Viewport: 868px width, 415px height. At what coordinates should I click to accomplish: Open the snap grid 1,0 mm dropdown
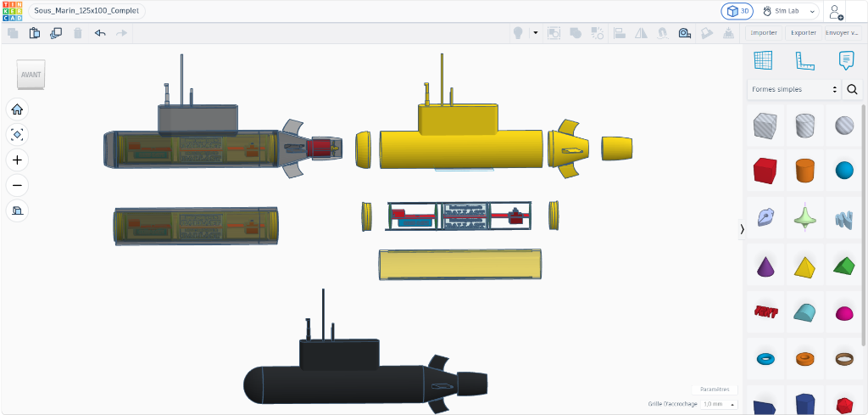pos(719,405)
